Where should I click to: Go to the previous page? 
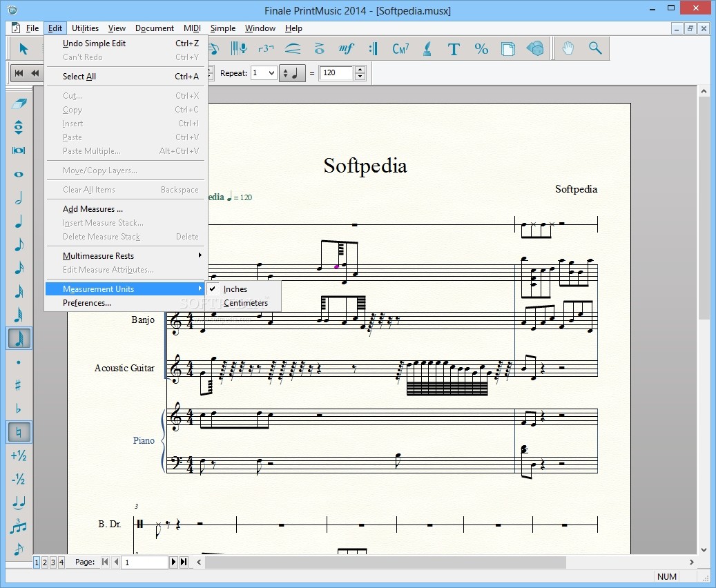click(116, 562)
